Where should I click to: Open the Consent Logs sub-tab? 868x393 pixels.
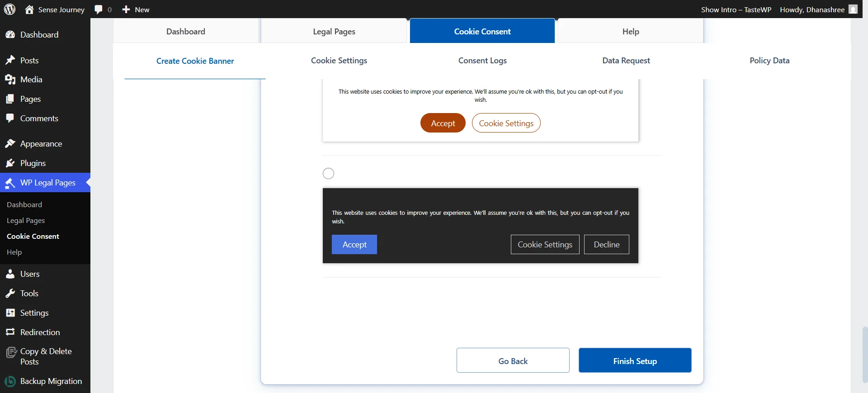(x=482, y=61)
